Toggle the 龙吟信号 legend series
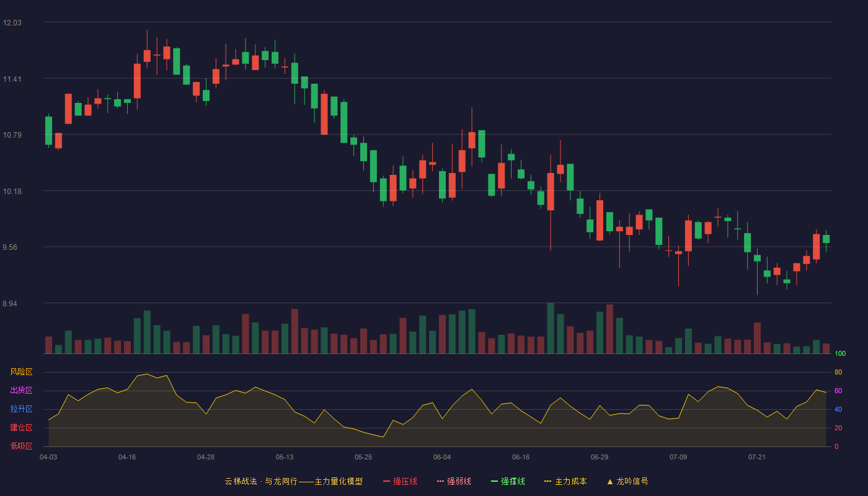The width and height of the screenshot is (868, 496). point(627,481)
